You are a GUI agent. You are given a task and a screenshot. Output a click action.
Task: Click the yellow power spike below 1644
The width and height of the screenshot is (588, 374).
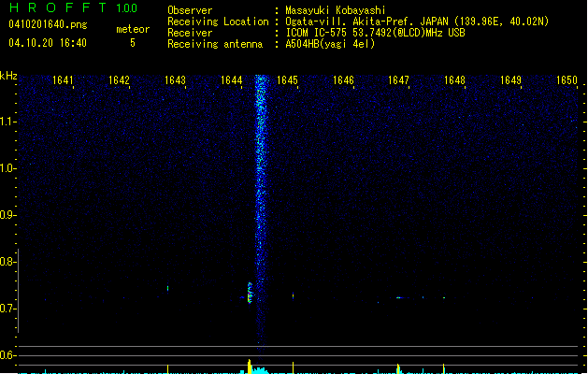250,367
